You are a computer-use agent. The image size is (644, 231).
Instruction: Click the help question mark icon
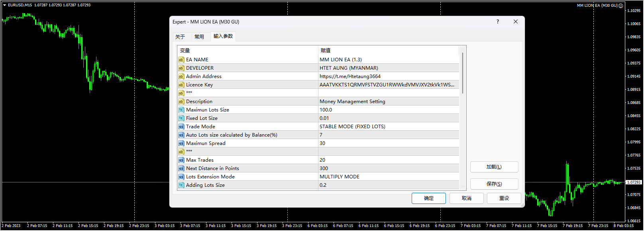click(x=497, y=22)
